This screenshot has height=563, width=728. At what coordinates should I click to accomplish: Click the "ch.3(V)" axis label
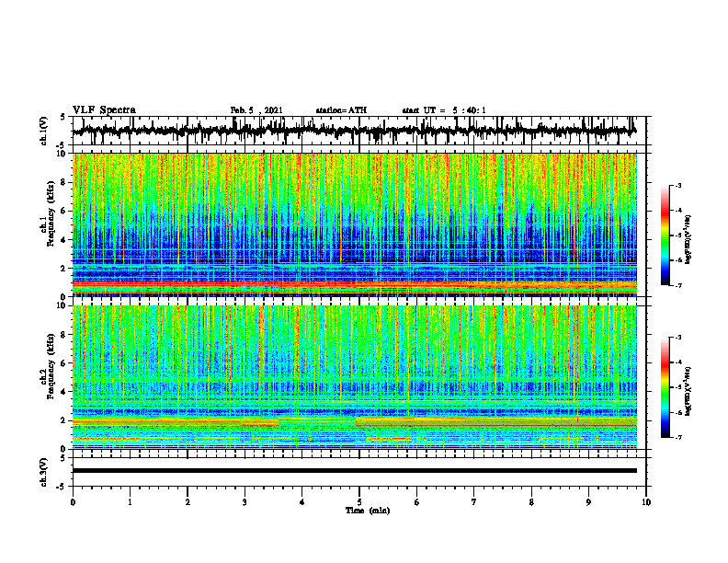43,472
